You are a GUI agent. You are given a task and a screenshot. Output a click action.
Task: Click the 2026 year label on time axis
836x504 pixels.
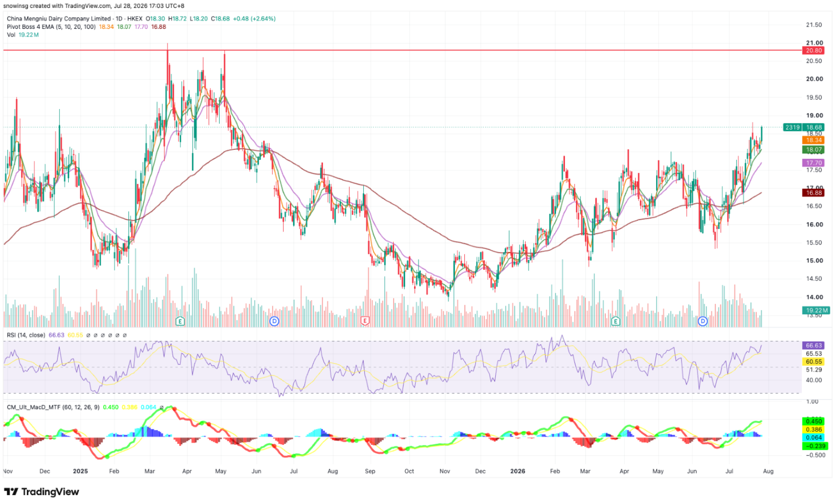[x=518, y=471]
